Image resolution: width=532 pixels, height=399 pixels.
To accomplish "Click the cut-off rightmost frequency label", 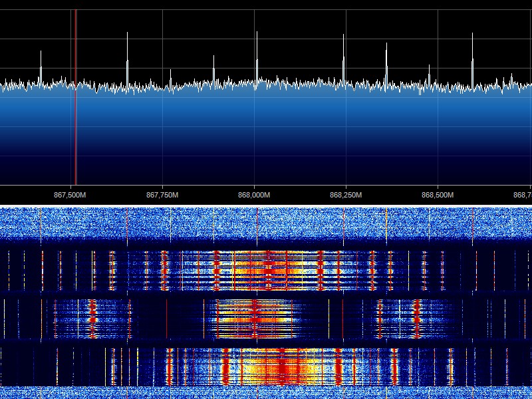I will [x=523, y=195].
